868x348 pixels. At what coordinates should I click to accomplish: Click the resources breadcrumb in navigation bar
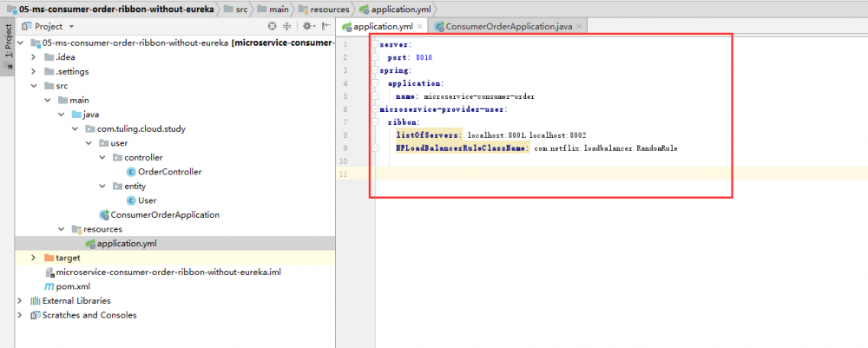pos(324,10)
